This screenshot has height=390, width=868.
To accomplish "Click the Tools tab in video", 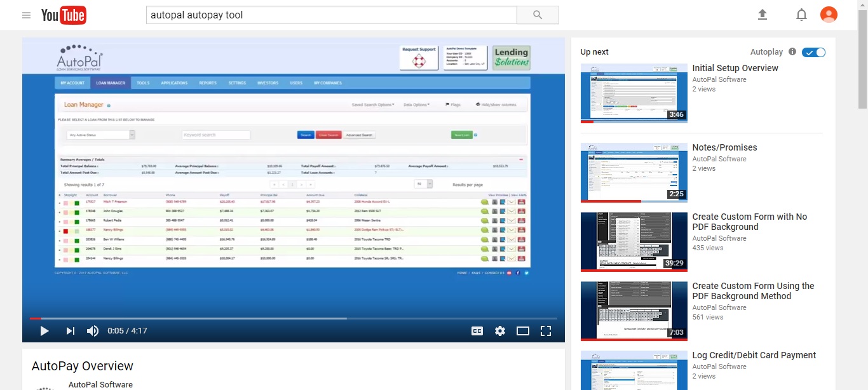I will click(x=143, y=83).
